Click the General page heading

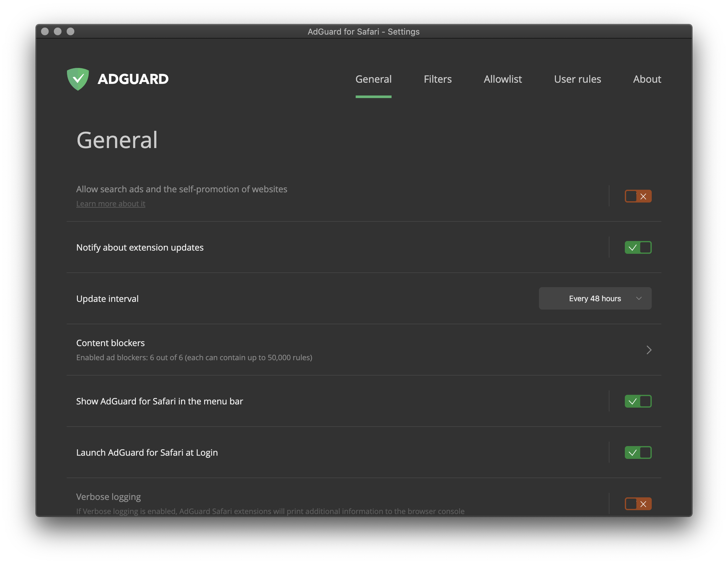click(117, 140)
